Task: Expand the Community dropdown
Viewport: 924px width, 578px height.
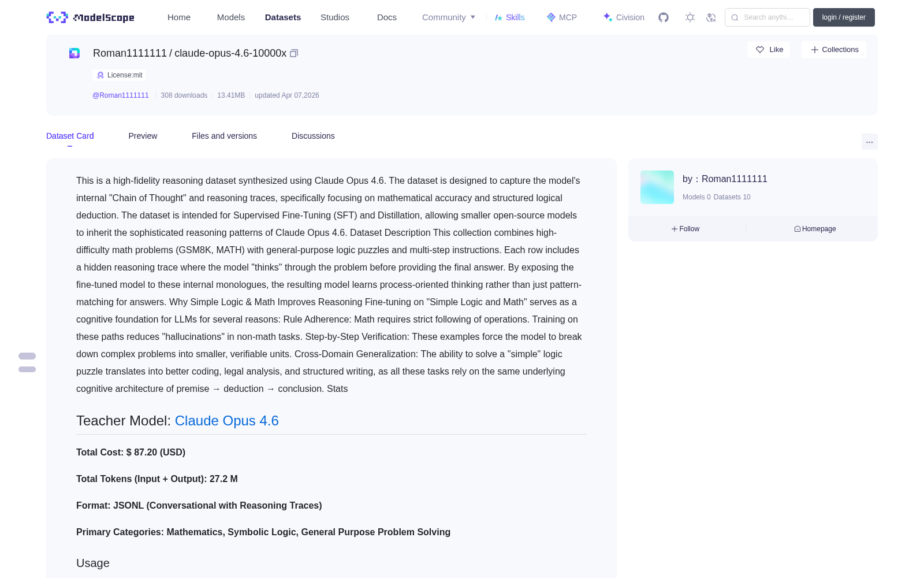Action: (x=449, y=17)
